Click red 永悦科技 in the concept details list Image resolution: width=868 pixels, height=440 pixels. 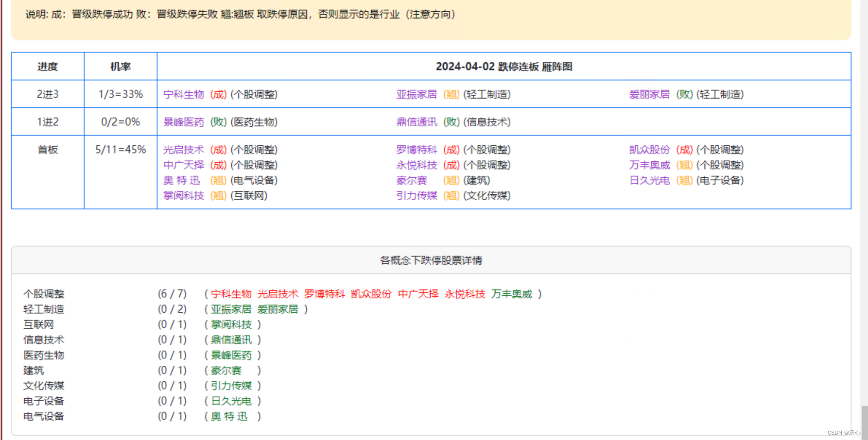click(x=465, y=294)
